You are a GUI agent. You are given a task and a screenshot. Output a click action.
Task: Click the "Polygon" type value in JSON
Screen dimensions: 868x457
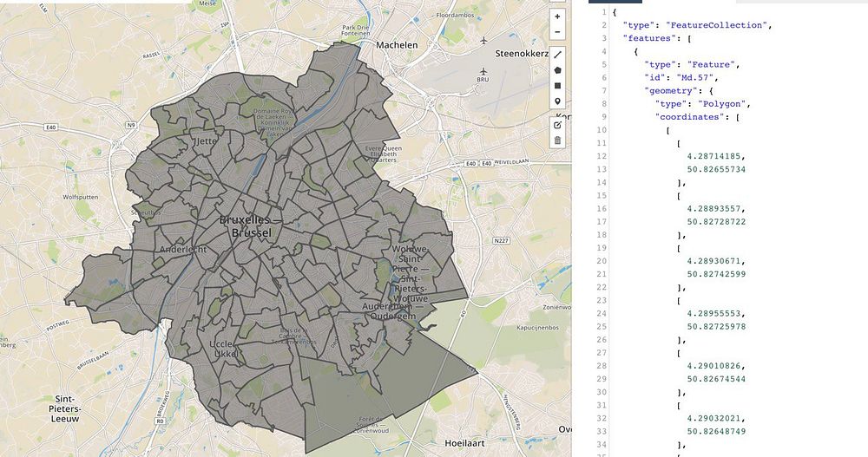click(724, 104)
